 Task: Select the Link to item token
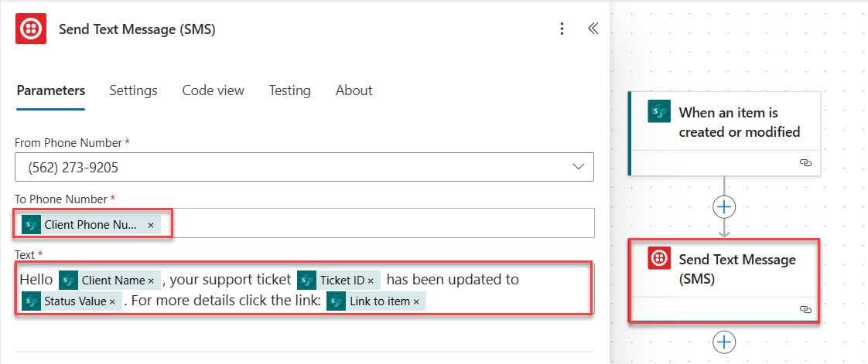coord(376,301)
